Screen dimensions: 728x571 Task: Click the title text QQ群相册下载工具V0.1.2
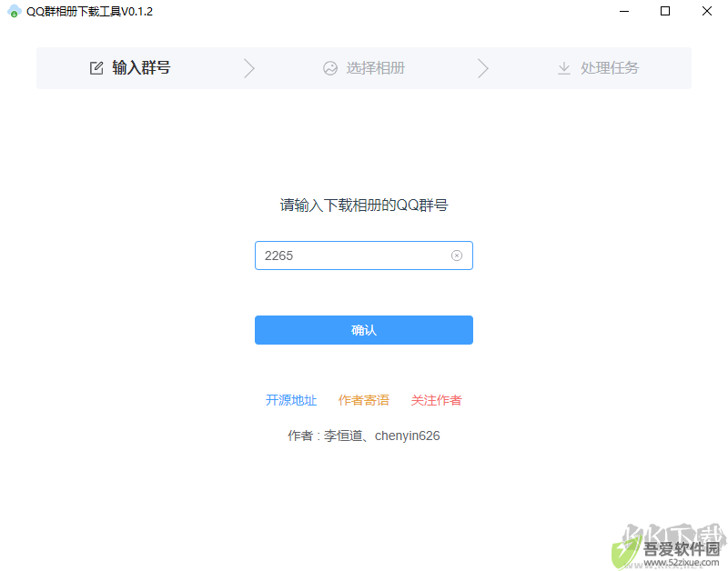click(89, 12)
